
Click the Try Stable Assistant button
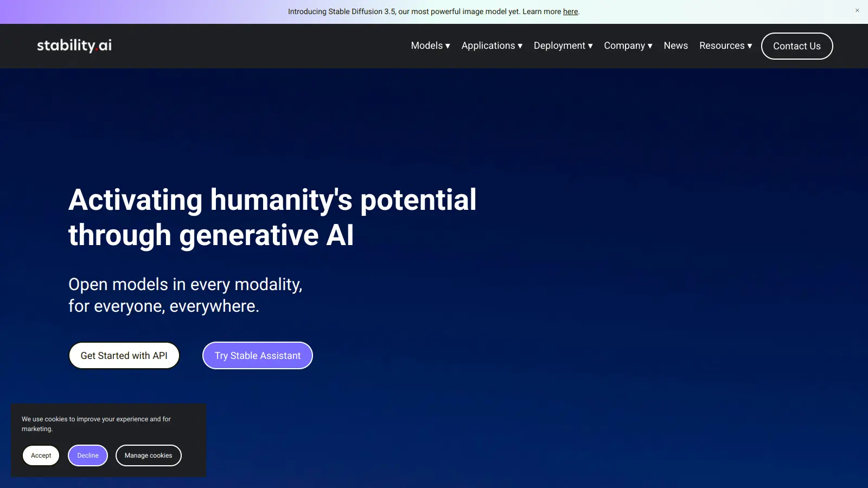pyautogui.click(x=257, y=355)
